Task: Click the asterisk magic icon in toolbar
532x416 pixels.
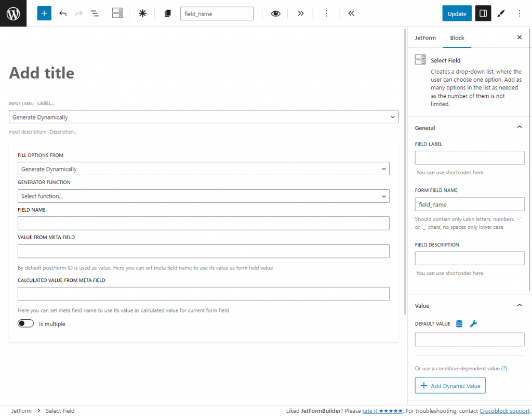Action: [142, 13]
